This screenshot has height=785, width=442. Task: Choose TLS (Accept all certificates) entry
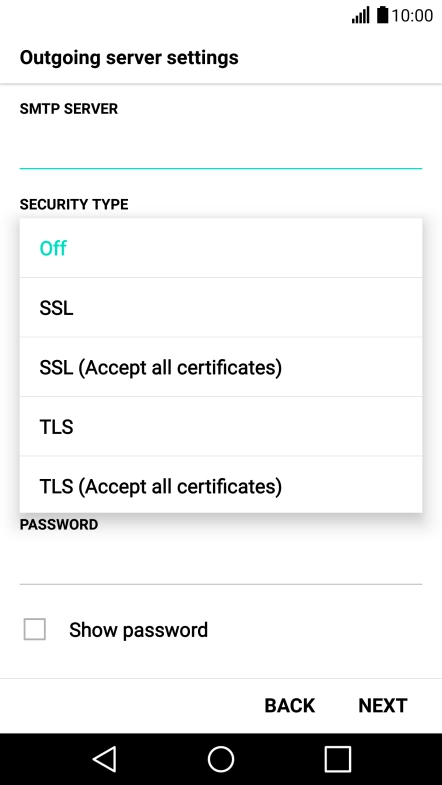click(x=221, y=485)
